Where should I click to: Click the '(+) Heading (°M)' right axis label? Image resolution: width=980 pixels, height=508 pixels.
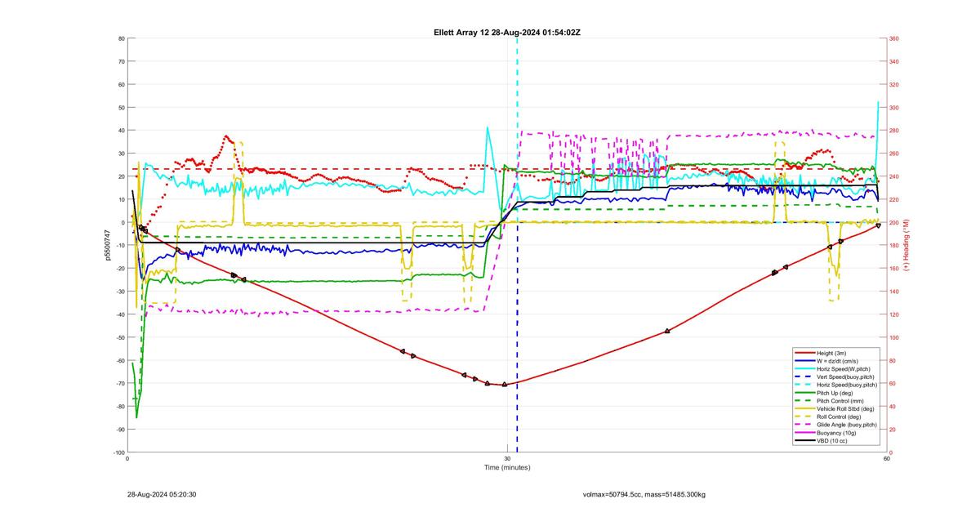coord(907,245)
